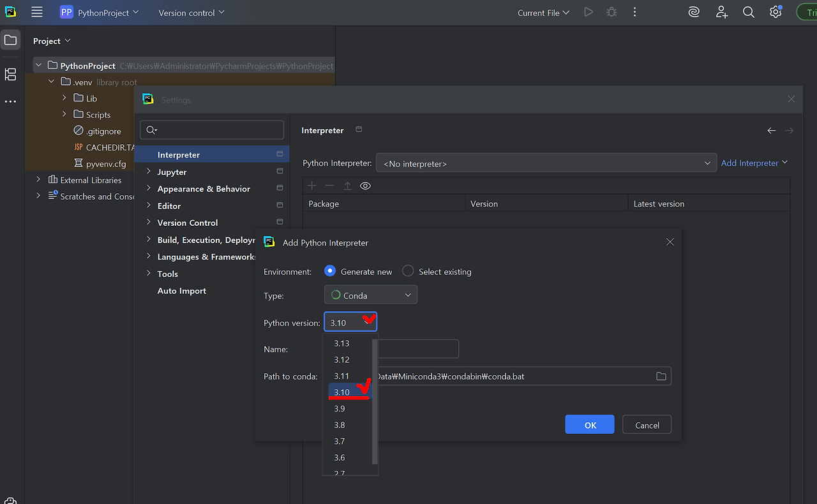Viewport: 817px width, 504px height.
Task: Upgrade package with up-arrow icon
Action: (x=347, y=186)
